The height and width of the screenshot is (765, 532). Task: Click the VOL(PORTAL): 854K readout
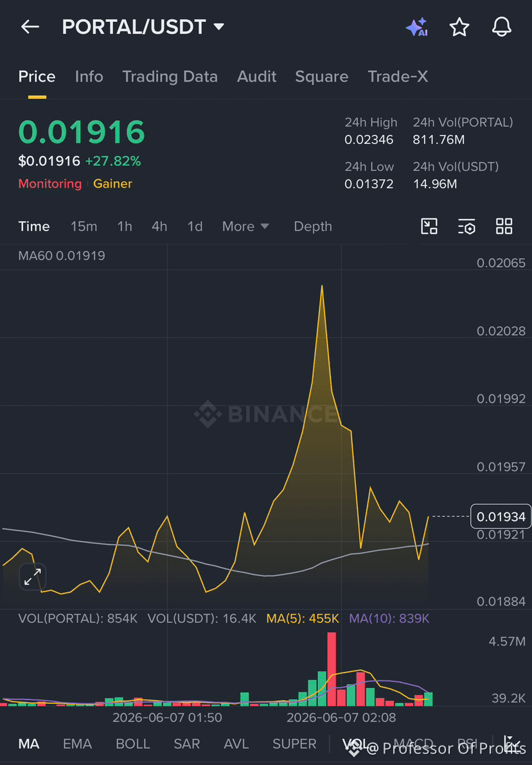(78, 619)
